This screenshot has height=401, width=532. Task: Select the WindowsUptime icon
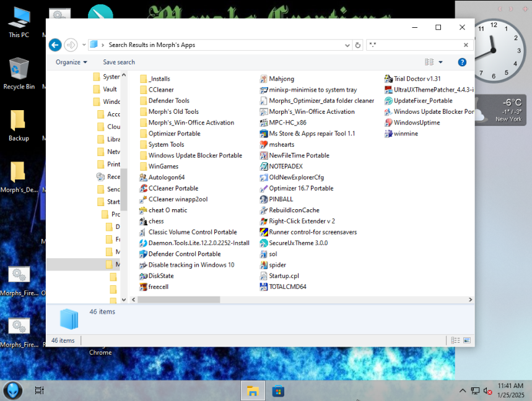[388, 123]
